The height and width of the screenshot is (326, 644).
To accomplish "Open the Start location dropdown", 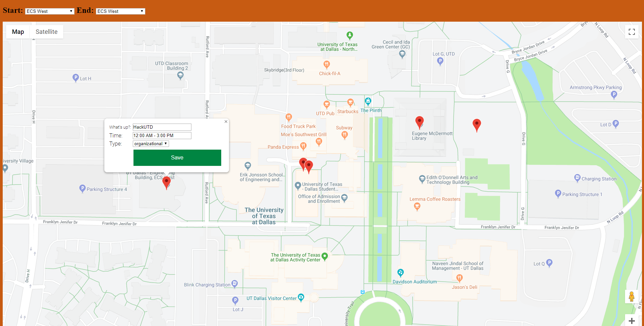I will [50, 11].
